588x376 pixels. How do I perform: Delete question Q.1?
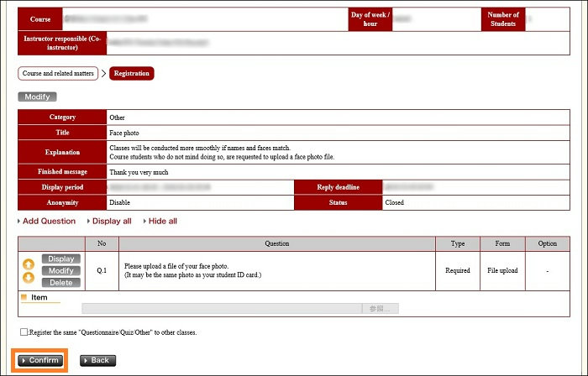(x=61, y=283)
